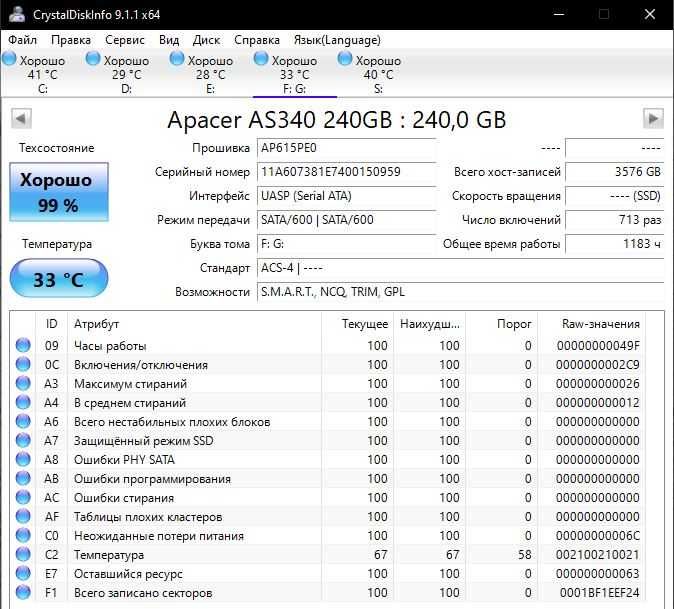The height and width of the screenshot is (609, 674).
Task: Click the Температура threshold value 58
Action: [524, 554]
